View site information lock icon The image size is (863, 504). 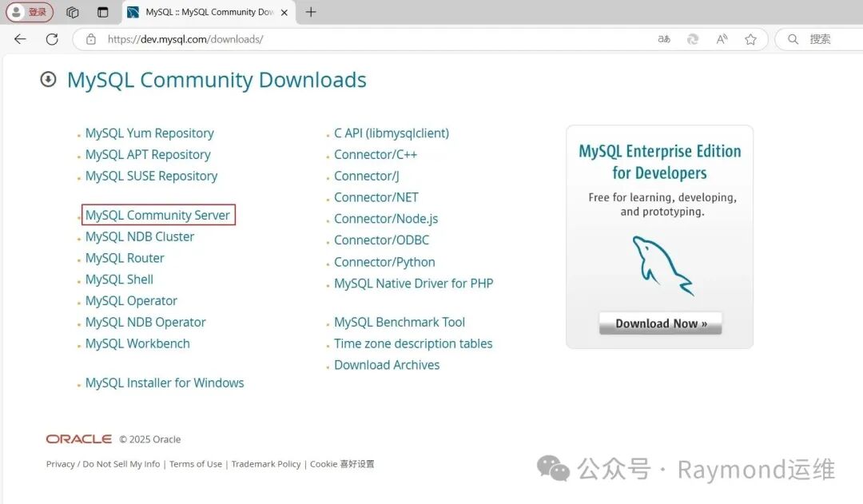(x=91, y=39)
